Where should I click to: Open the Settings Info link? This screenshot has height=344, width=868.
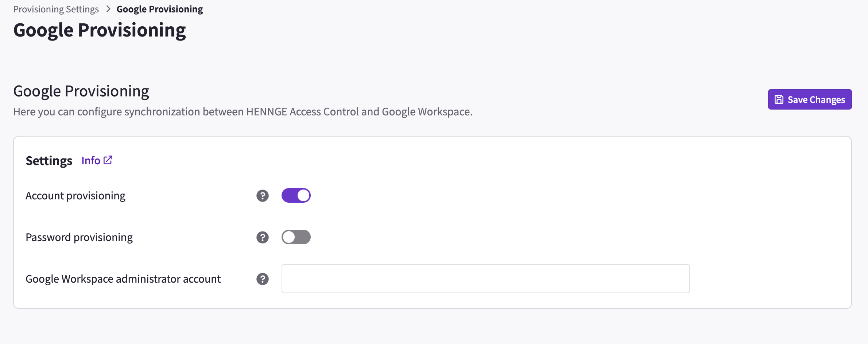(97, 160)
